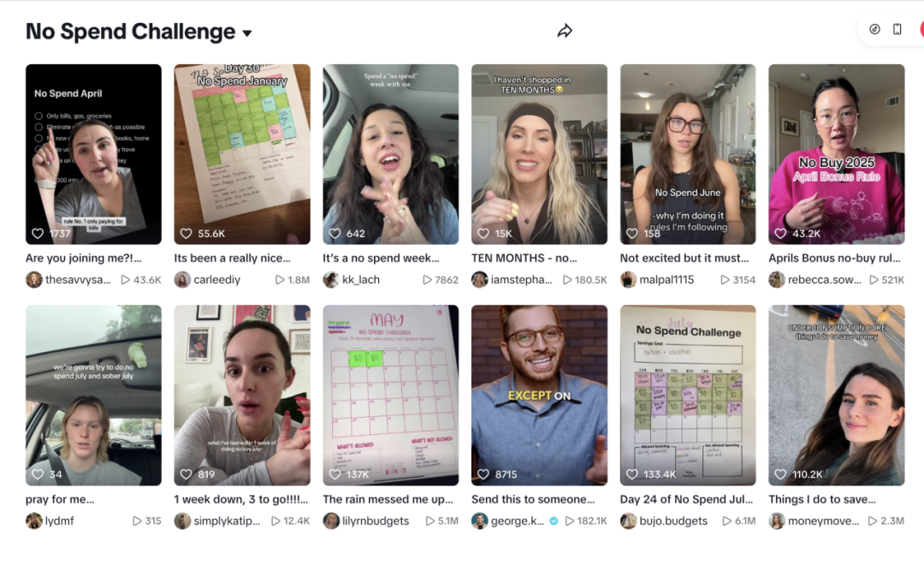Open lilyrnbudgets username link

376,520
